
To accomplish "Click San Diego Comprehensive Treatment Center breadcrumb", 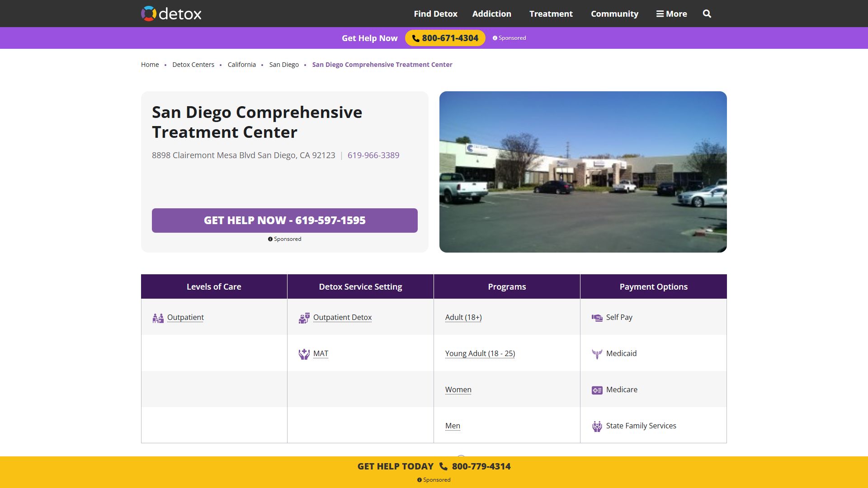I will click(x=382, y=65).
